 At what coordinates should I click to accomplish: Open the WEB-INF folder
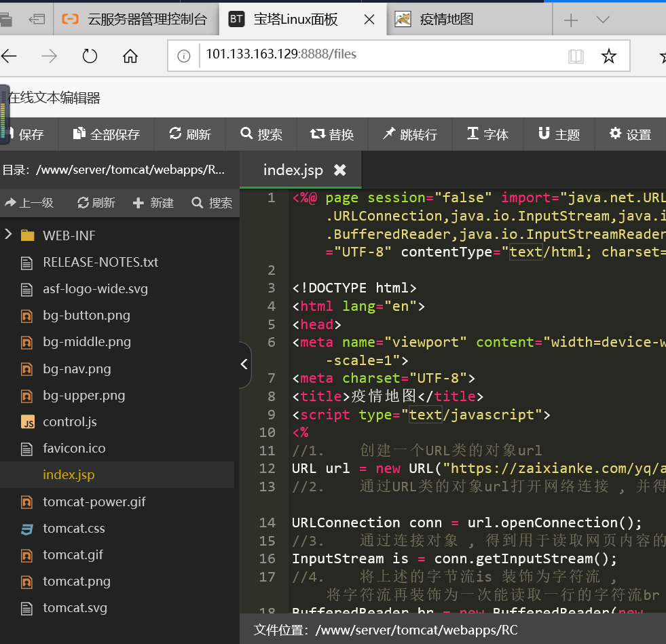(69, 235)
